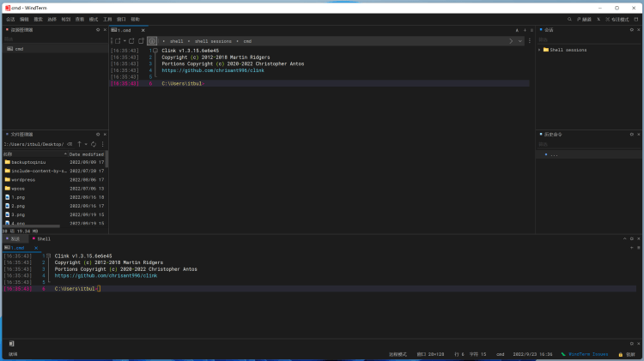The width and height of the screenshot is (644, 361).
Task: Click the C:\Users\itbul prompt line in main terminal
Action: pyautogui.click(x=183, y=84)
